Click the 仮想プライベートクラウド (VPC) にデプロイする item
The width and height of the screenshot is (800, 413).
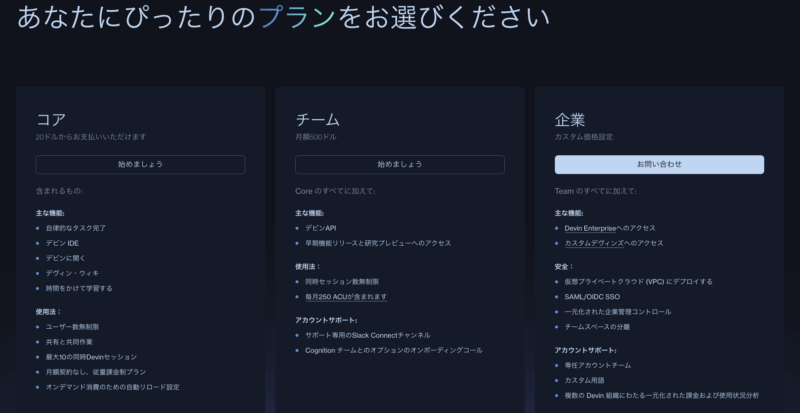click(x=638, y=282)
